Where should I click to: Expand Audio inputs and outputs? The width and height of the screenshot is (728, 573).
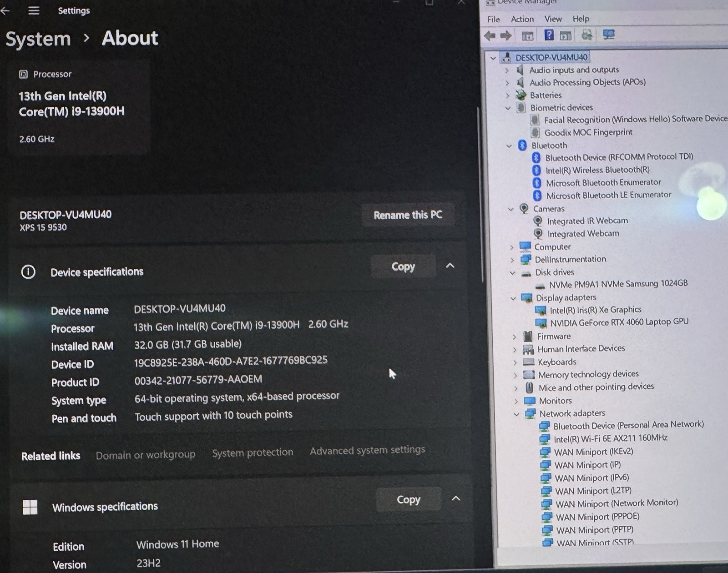pos(507,70)
